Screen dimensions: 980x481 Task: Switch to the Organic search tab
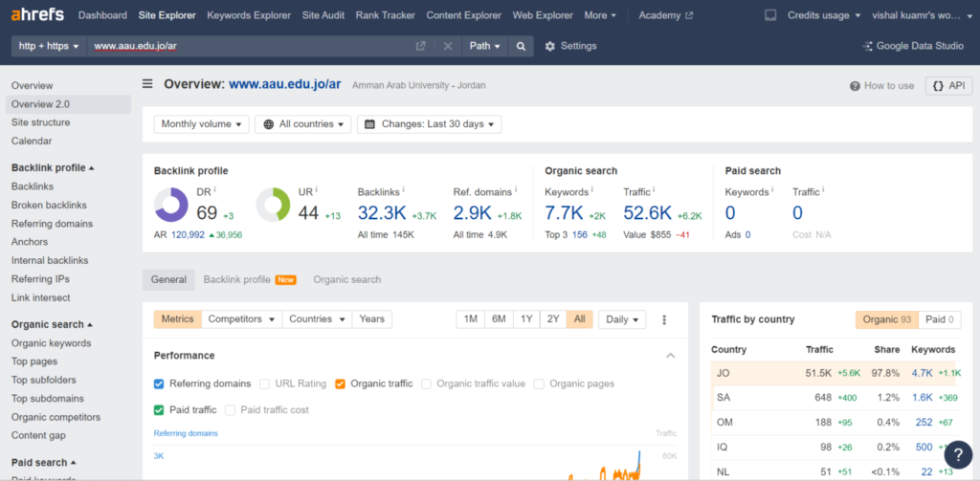pos(346,280)
